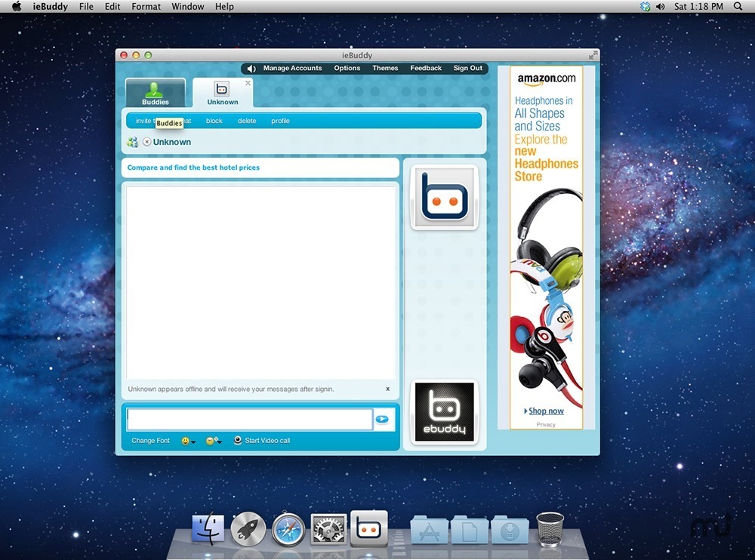Screen dimensions: 755x560
Task: Open the Format menu
Action: [146, 6]
